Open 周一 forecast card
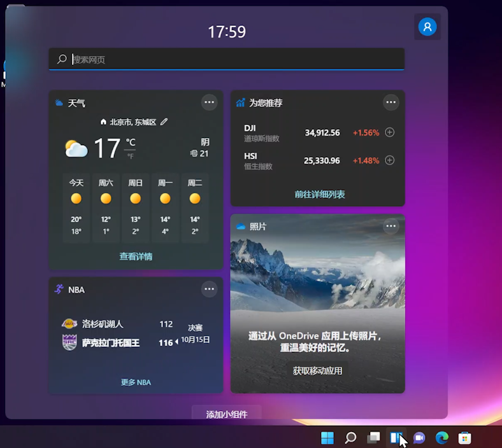This screenshot has width=502, height=448. pyautogui.click(x=165, y=208)
